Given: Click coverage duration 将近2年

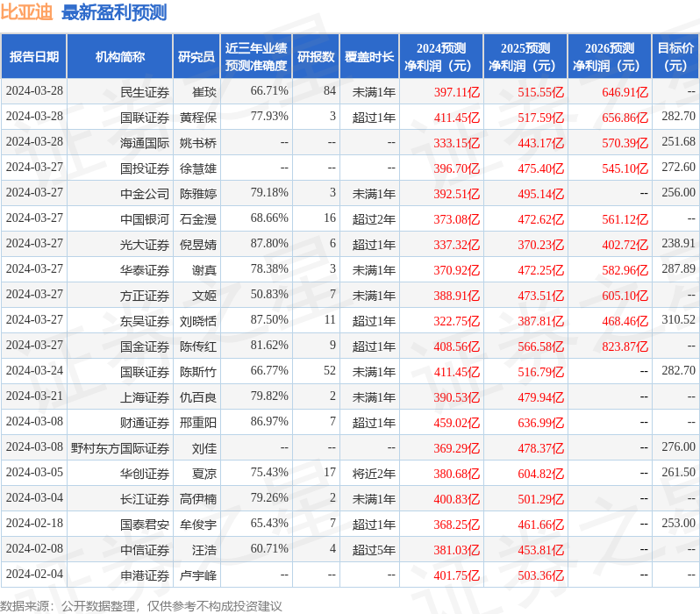Looking at the screenshot, I should point(374,474).
